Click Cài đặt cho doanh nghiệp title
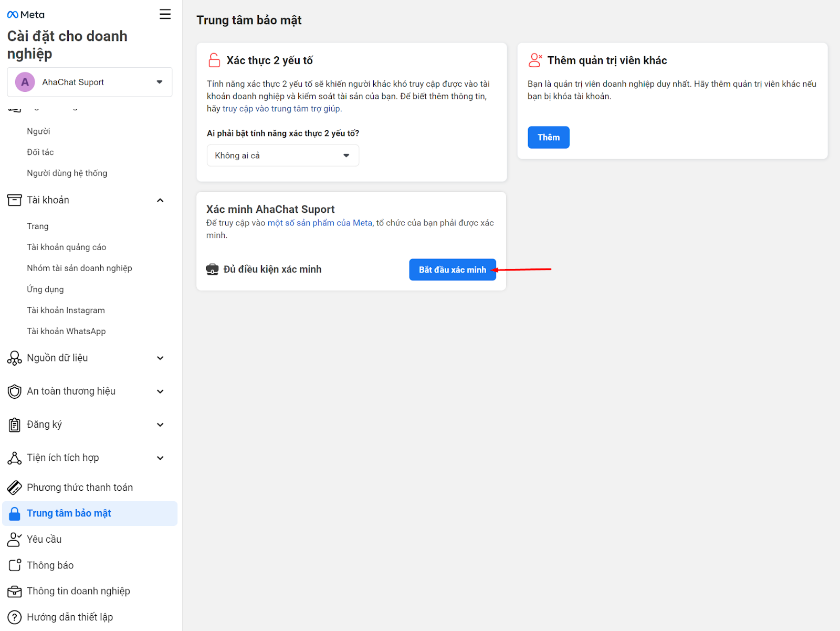The image size is (840, 631). point(67,45)
